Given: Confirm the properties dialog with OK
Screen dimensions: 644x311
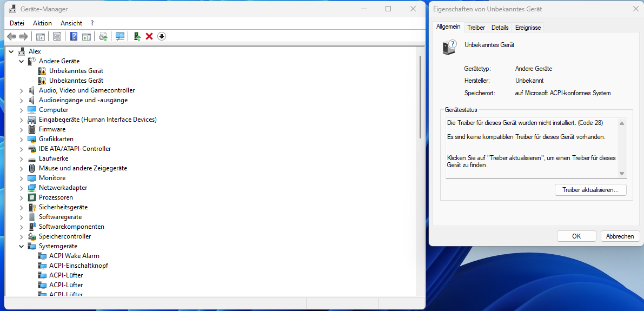Looking at the screenshot, I should [576, 236].
